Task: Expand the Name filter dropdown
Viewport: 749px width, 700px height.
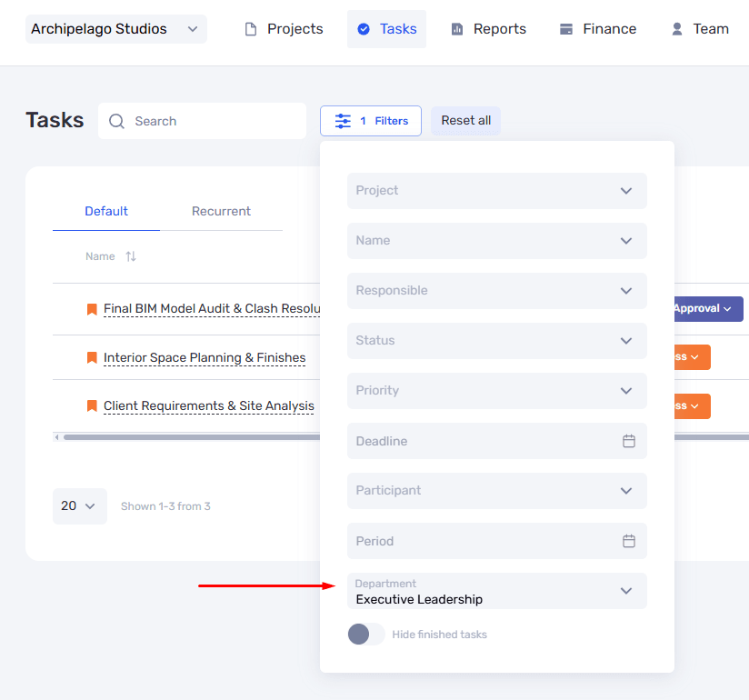Action: click(x=497, y=241)
